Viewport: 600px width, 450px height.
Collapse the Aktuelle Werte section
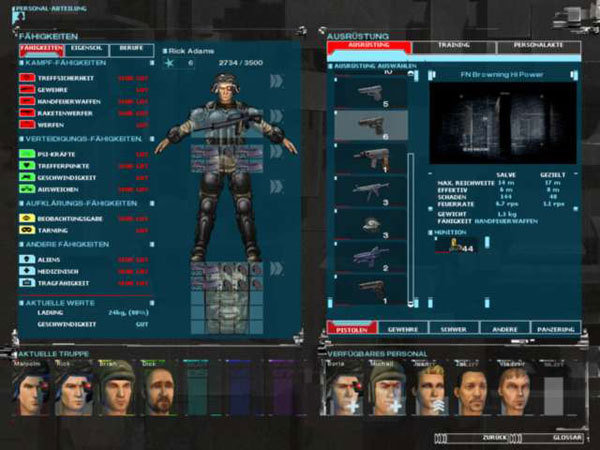(152, 303)
